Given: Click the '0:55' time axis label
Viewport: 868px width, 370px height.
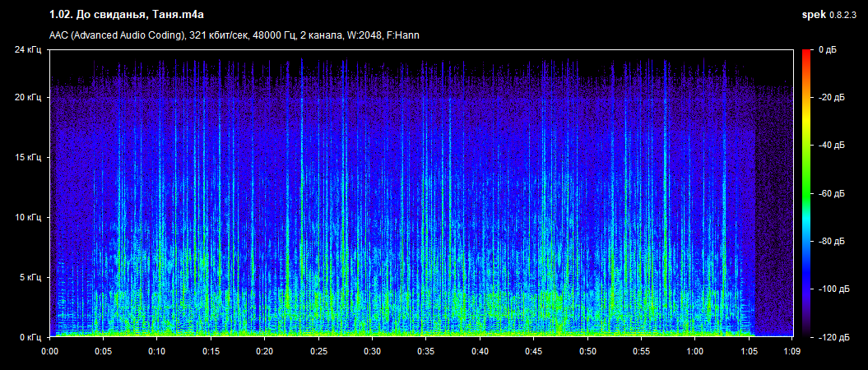Looking at the screenshot, I should coord(641,351).
